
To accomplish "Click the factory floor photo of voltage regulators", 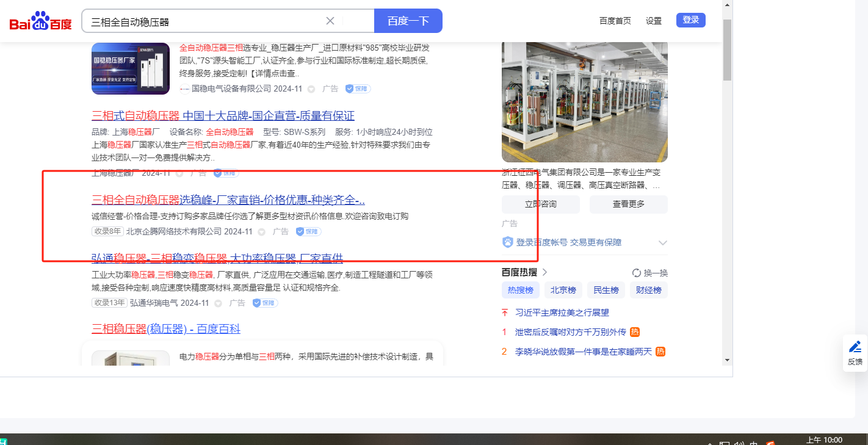I will pos(585,101).
